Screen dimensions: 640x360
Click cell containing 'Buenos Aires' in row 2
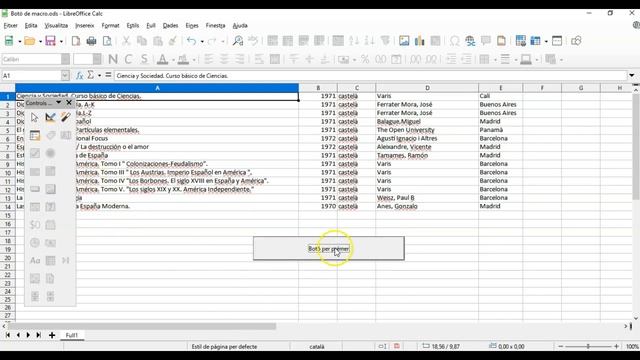pyautogui.click(x=500, y=104)
